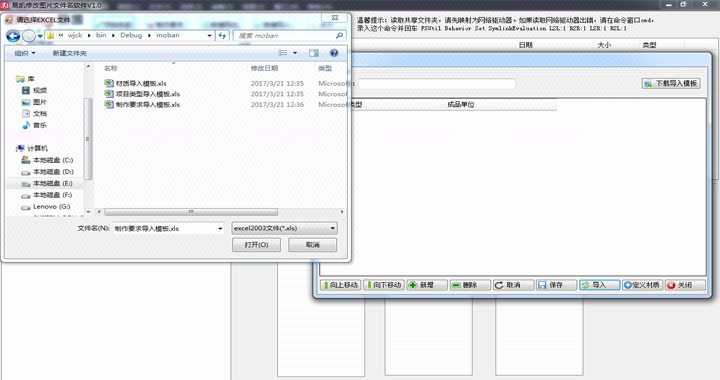Click the moban breadcrumb folder
Screen dimensions: 720x380
(x=168, y=35)
